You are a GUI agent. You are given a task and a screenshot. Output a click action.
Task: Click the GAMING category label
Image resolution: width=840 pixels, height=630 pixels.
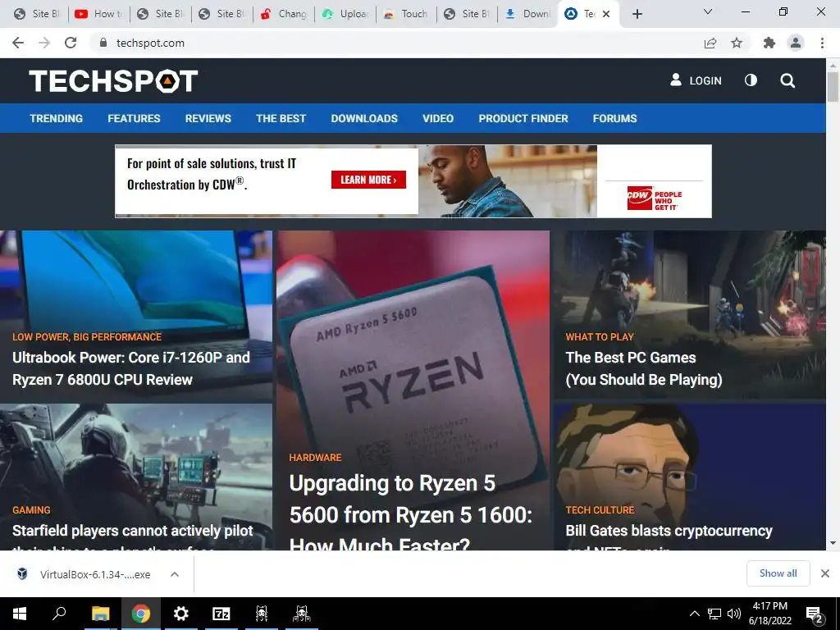(31, 510)
